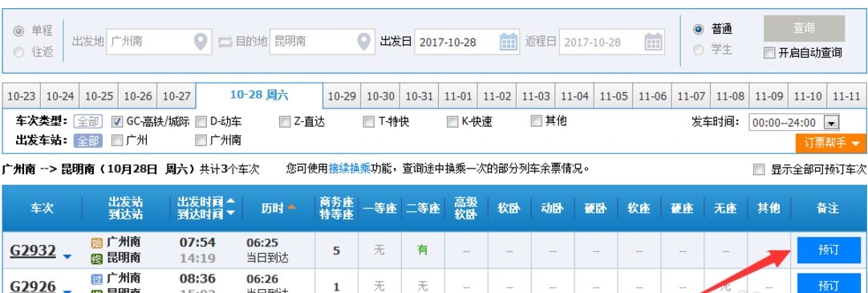
Task: Select 单程 one-way radio button
Action: pyautogui.click(x=18, y=31)
